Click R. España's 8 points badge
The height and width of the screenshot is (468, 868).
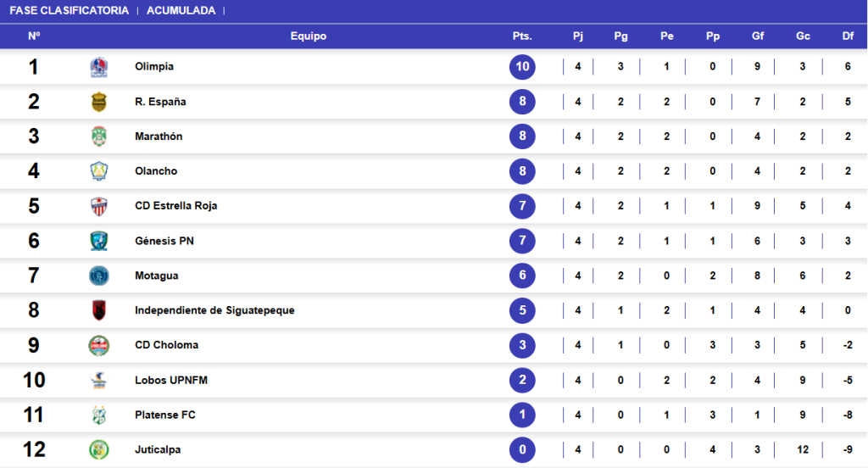522,102
